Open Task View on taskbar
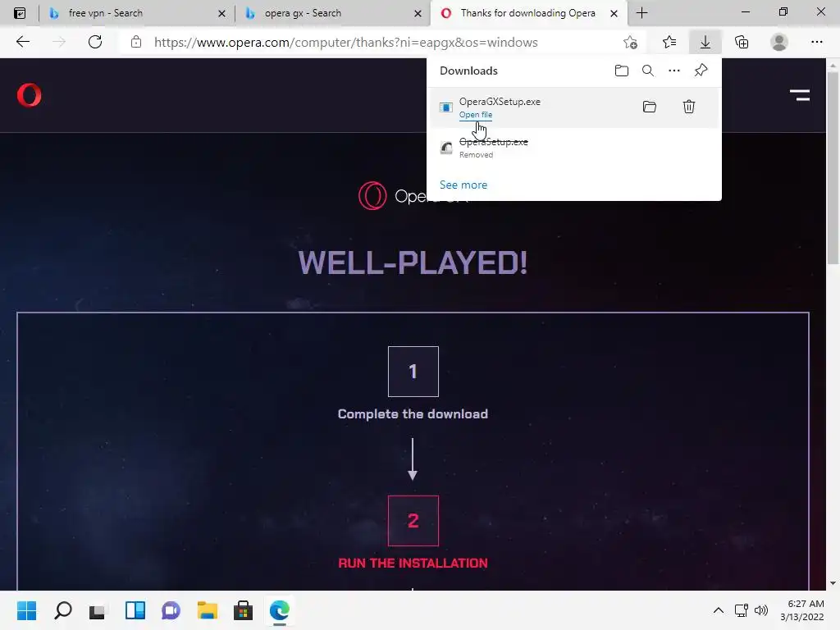840x630 pixels. 98,610
